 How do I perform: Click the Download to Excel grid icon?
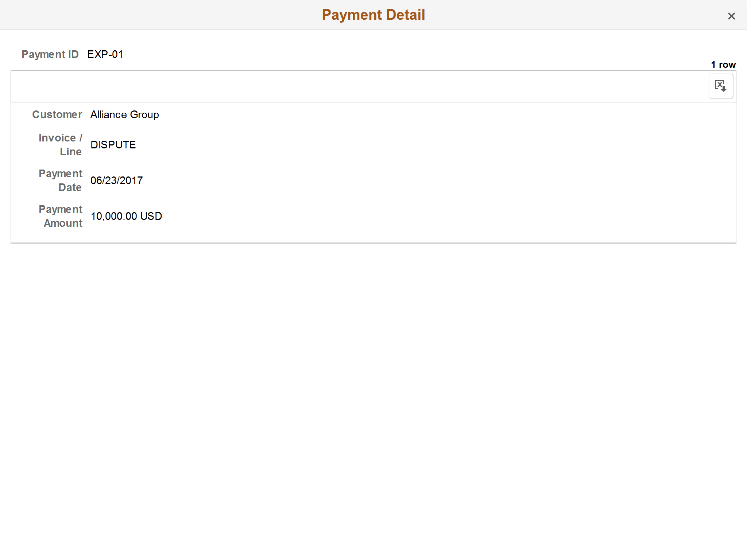(721, 86)
